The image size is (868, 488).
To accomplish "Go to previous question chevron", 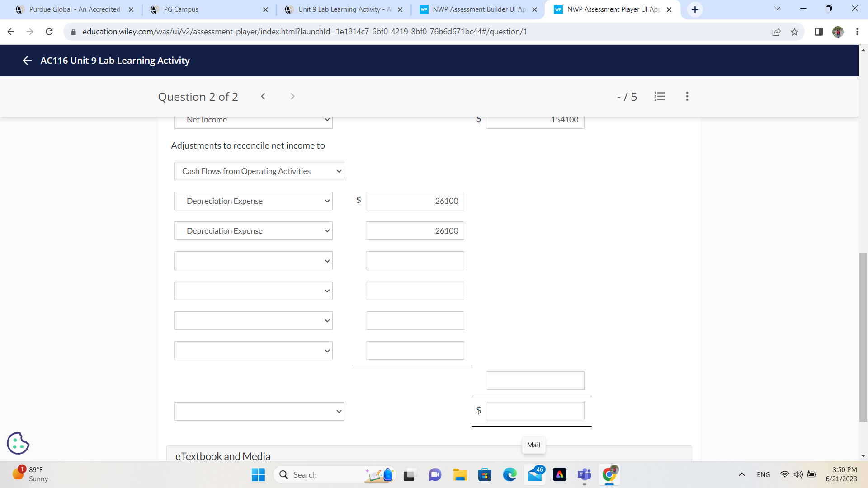I will [x=263, y=96].
